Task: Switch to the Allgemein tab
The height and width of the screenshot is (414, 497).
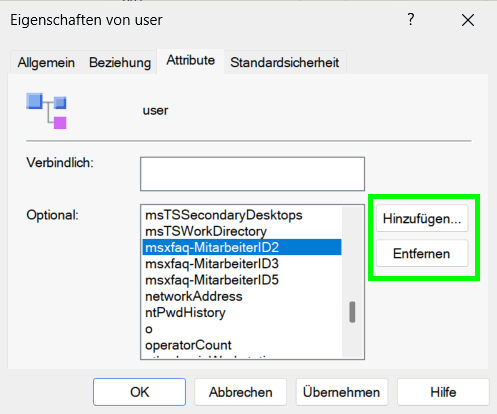Action: tap(46, 62)
